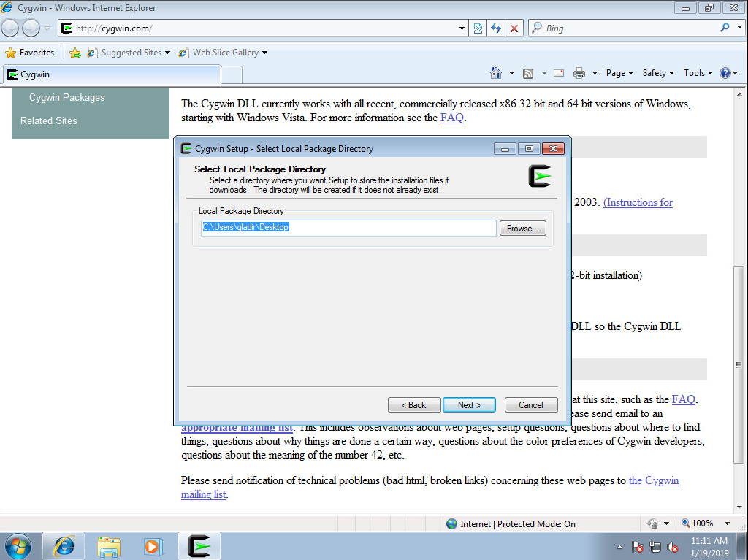The image size is (748, 560).
Task: Click the Cygwin logo in setup header
Action: pyautogui.click(x=540, y=176)
